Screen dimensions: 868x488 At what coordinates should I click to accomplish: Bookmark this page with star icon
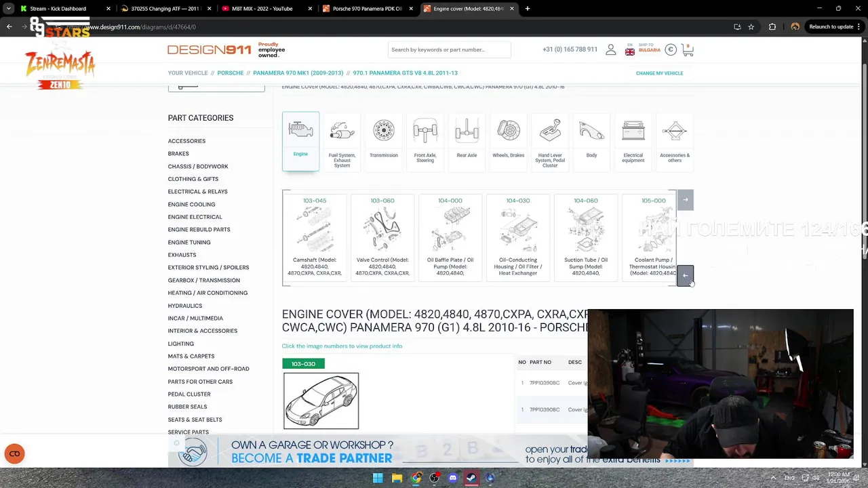pos(751,27)
